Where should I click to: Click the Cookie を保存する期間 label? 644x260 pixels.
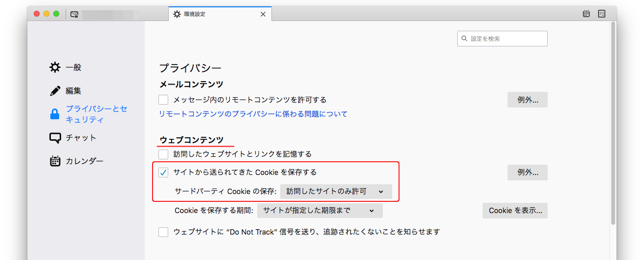click(214, 211)
